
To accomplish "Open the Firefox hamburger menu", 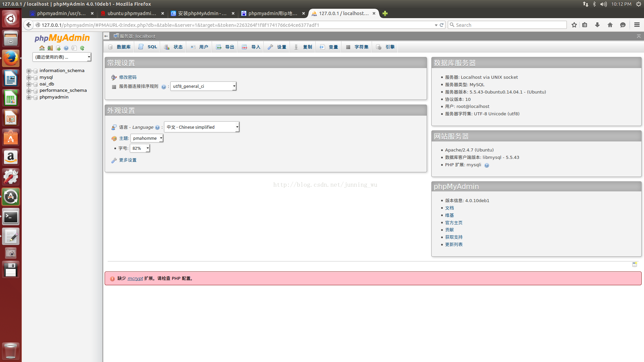I will coord(637,25).
